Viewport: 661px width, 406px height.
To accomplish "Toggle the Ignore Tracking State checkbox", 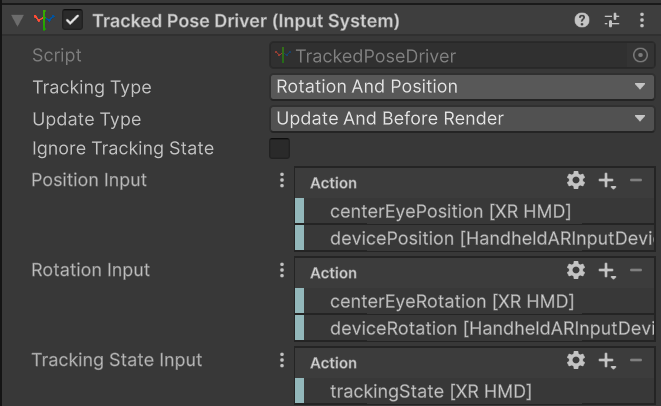I will [x=280, y=149].
